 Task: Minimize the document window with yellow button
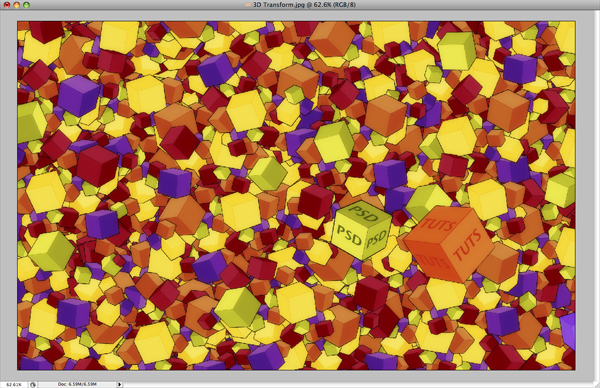tap(16, 5)
